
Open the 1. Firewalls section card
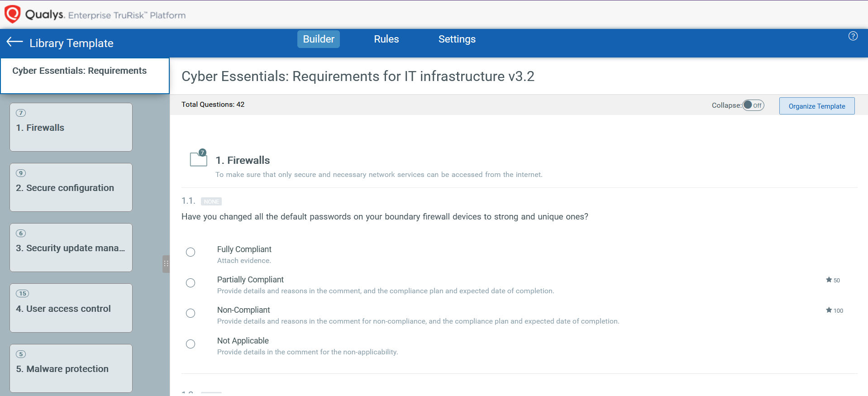coord(71,127)
